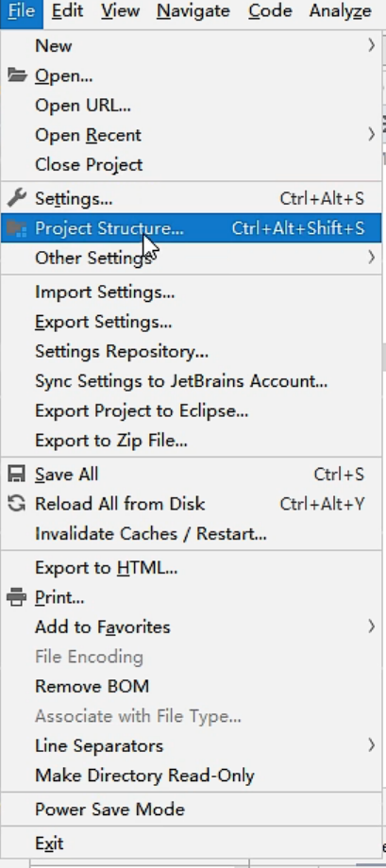This screenshot has height=868, width=386.
Task: Click the wrench icon next to Settings
Action: click(x=17, y=197)
